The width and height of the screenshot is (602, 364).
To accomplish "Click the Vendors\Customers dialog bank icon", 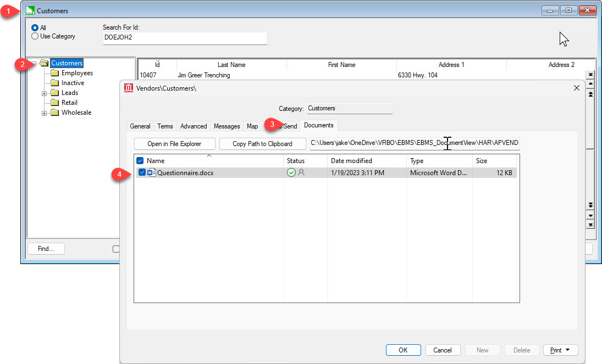I will point(128,87).
